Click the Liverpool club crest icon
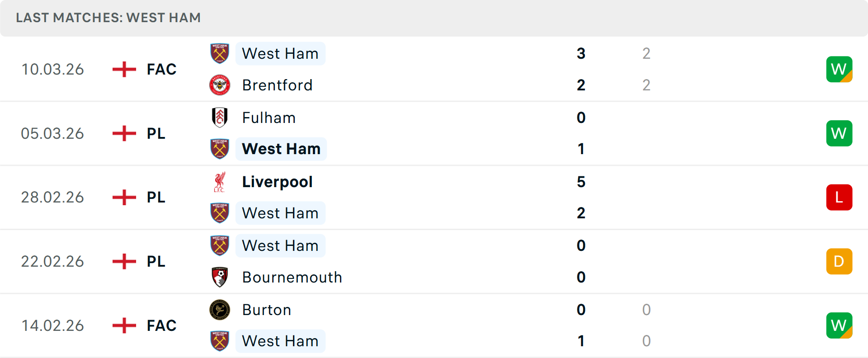The height and width of the screenshot is (358, 868). click(x=220, y=182)
